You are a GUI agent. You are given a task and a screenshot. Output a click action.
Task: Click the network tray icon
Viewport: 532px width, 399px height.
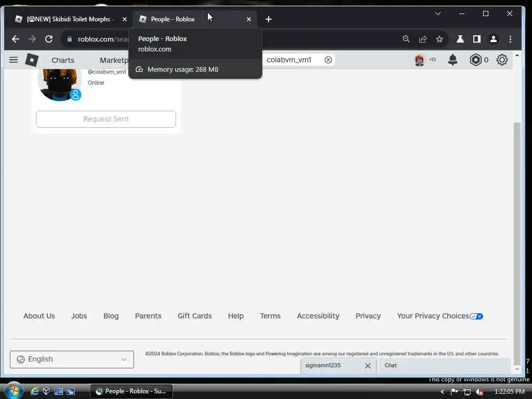(x=467, y=392)
